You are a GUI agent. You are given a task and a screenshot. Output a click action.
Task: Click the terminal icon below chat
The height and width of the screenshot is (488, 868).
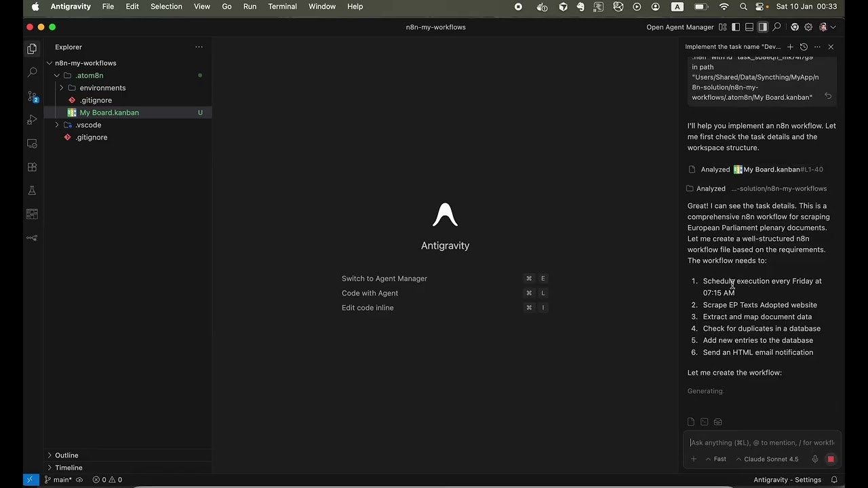tap(705, 422)
